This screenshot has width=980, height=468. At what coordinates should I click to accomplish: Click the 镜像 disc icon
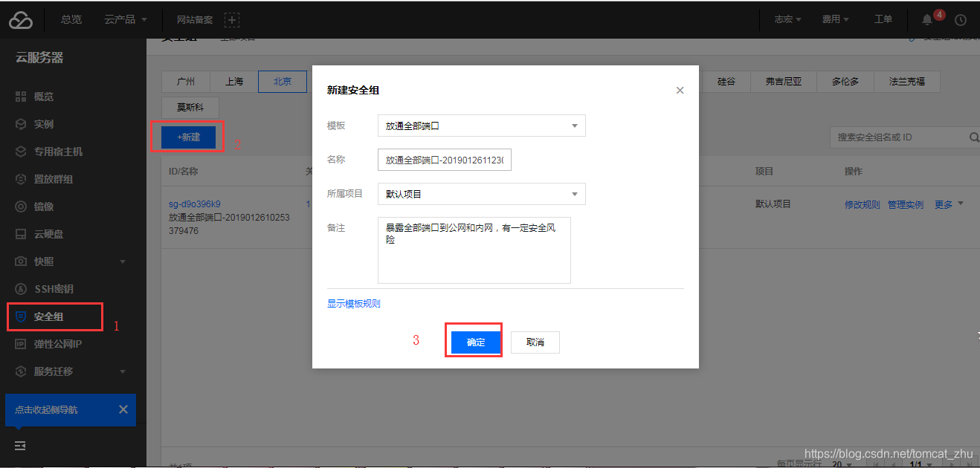(21, 207)
